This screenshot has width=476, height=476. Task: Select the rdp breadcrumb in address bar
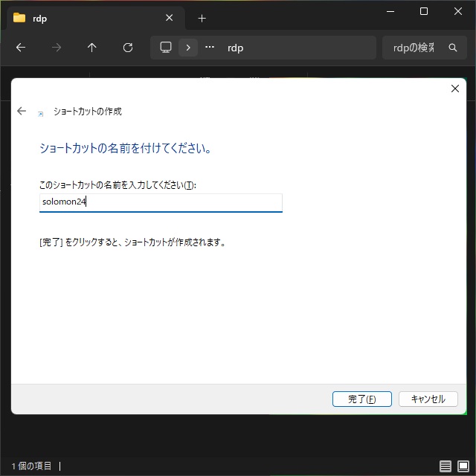click(235, 48)
